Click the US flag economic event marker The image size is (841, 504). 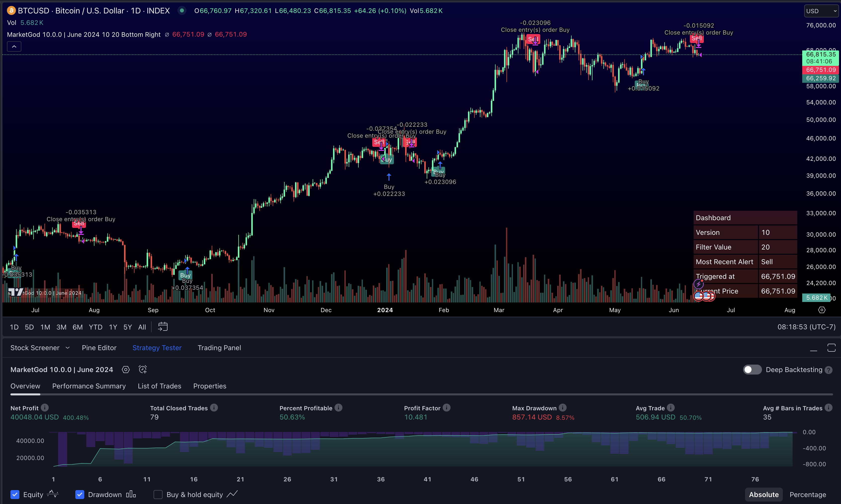point(699,296)
